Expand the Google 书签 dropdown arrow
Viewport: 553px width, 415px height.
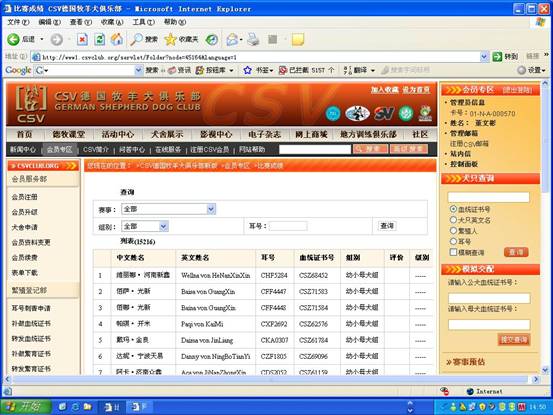[x=272, y=71]
